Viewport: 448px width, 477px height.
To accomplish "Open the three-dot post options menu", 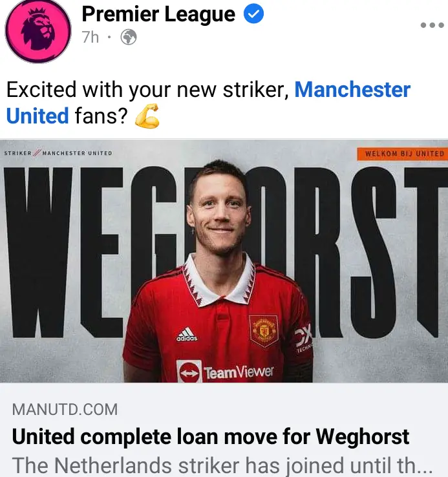I will point(432,25).
